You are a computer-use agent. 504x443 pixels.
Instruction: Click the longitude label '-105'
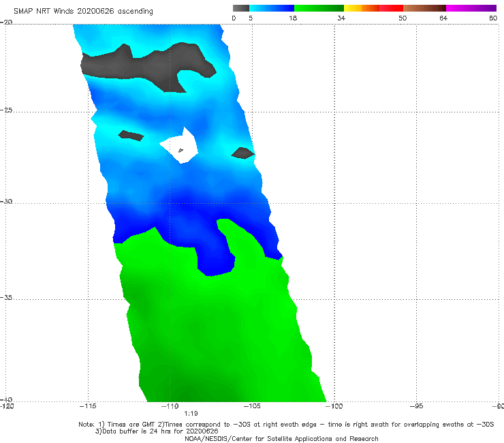(252, 406)
